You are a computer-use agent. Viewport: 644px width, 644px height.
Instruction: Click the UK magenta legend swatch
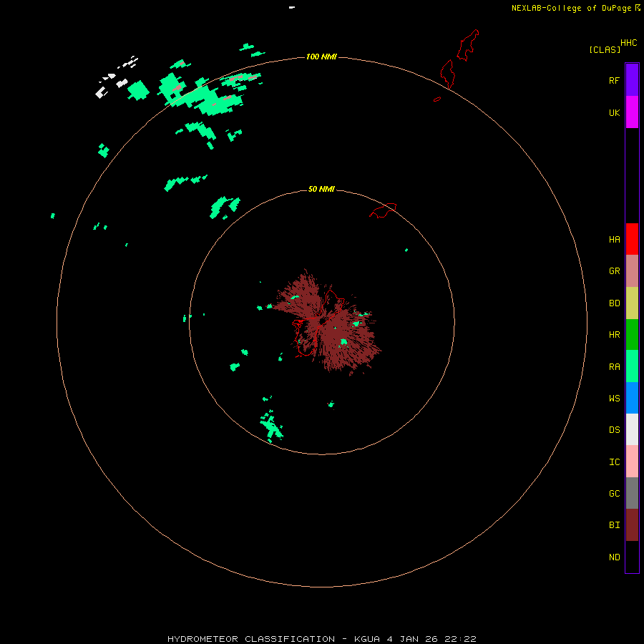coord(632,112)
